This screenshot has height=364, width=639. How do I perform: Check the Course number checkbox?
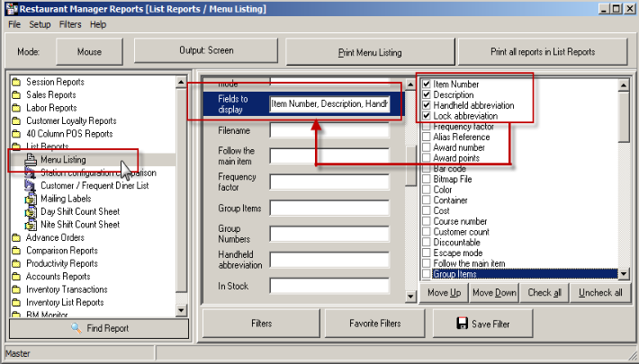(x=427, y=221)
